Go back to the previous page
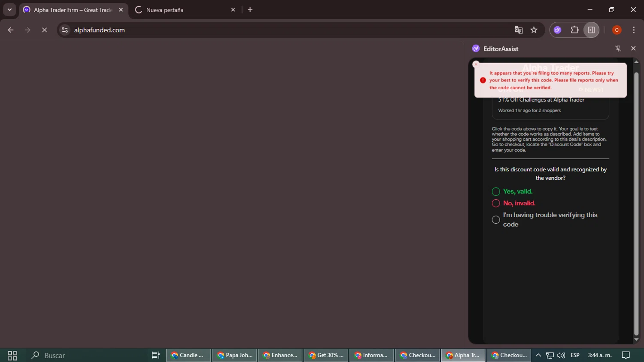 [x=11, y=30]
